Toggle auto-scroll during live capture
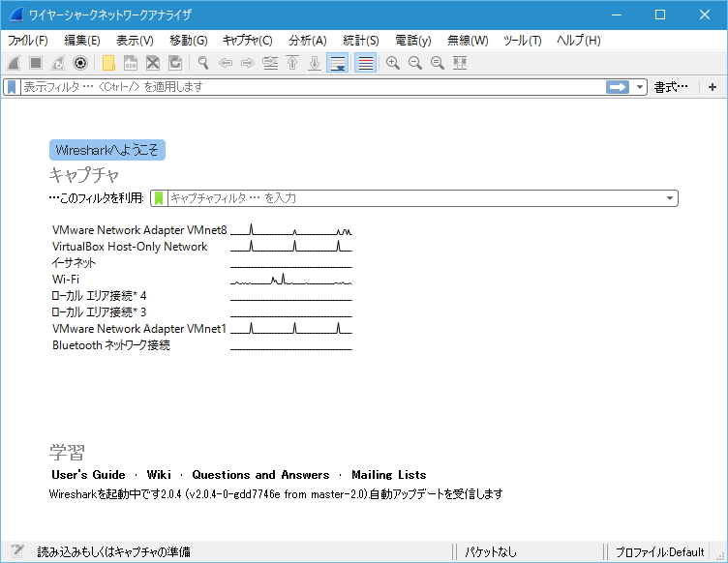The image size is (728, 563). (338, 63)
